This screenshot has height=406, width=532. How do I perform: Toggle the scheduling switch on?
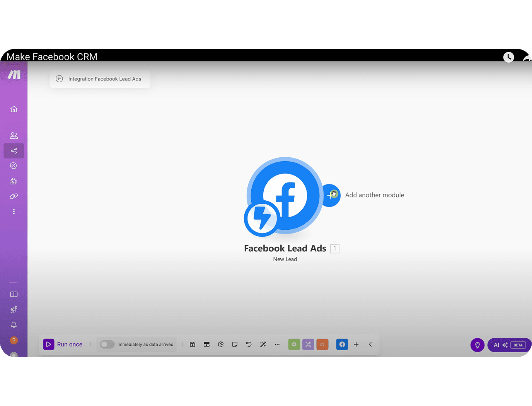point(107,345)
